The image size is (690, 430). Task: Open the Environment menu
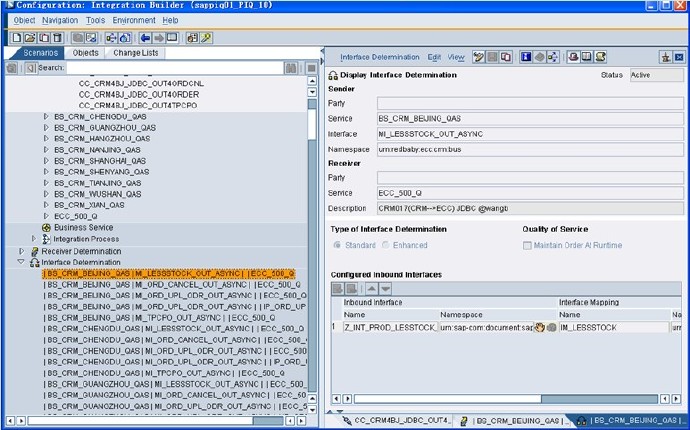134,20
